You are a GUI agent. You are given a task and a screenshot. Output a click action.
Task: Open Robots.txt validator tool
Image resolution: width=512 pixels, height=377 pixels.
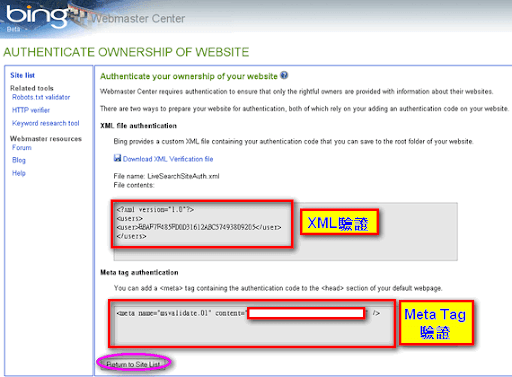click(41, 97)
